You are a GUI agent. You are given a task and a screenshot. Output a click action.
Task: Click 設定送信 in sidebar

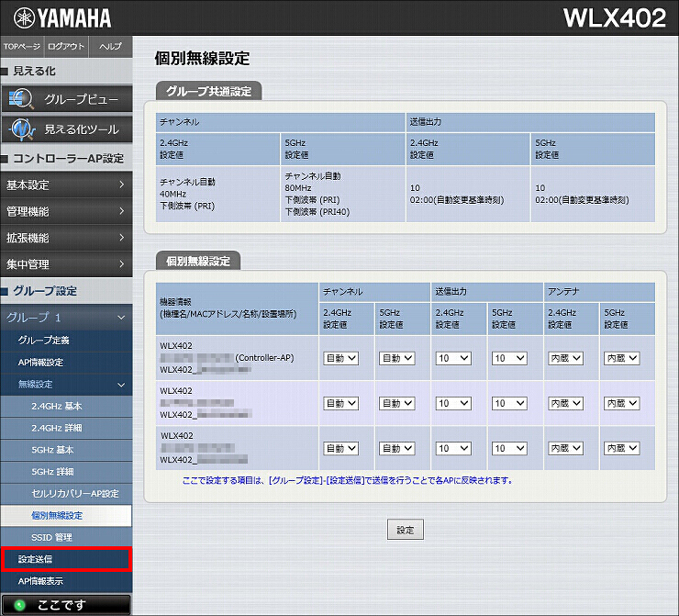[x=66, y=559]
